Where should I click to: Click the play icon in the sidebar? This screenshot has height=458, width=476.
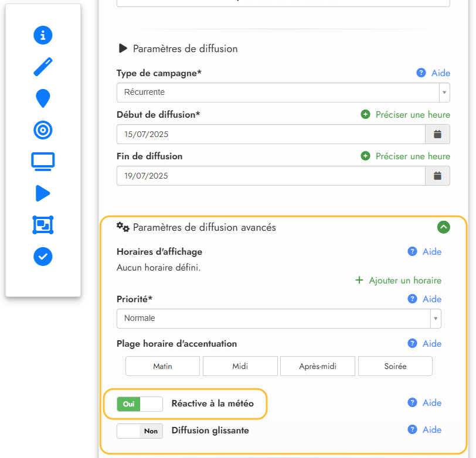(43, 193)
